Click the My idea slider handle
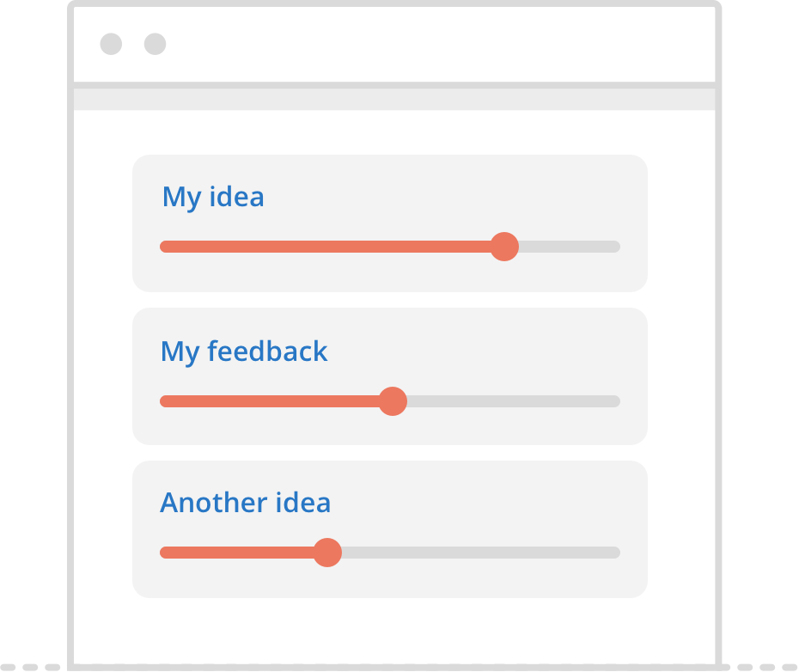The image size is (799, 672). [504, 247]
